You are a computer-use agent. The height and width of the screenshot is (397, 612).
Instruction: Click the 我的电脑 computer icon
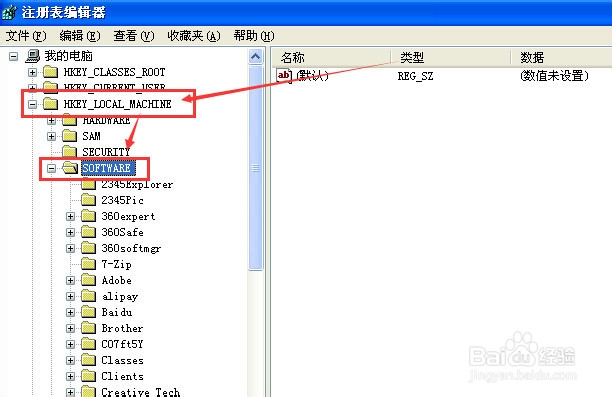coord(33,56)
